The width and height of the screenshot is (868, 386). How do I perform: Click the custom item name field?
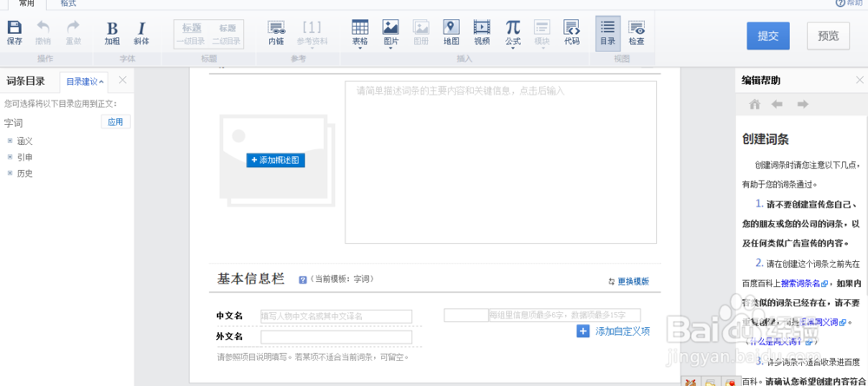pyautogui.click(x=465, y=315)
